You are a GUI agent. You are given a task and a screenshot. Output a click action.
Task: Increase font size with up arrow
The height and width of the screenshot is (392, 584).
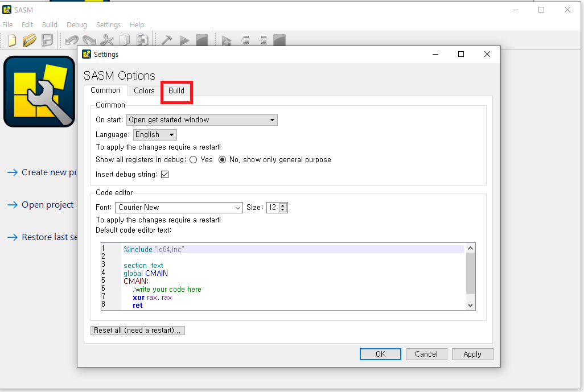click(283, 205)
